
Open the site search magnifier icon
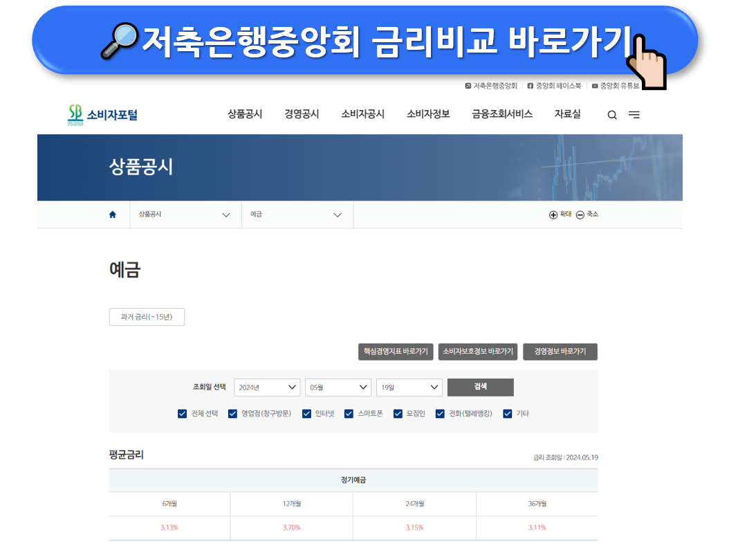pos(612,115)
